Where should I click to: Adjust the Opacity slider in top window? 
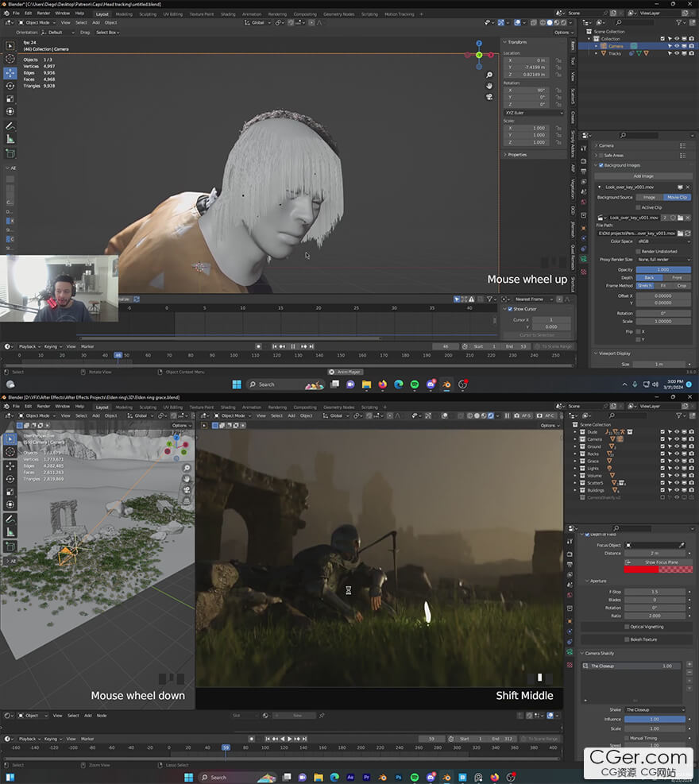click(x=663, y=269)
